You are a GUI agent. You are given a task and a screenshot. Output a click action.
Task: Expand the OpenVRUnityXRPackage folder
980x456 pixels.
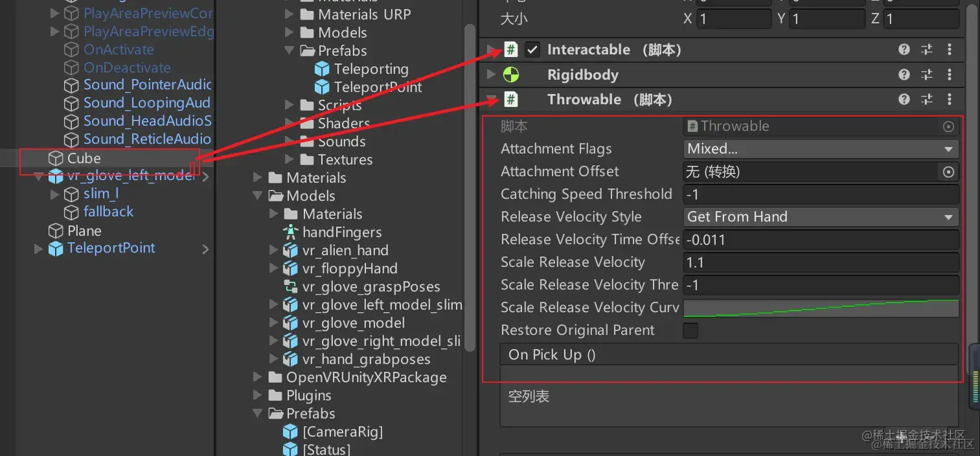point(258,377)
